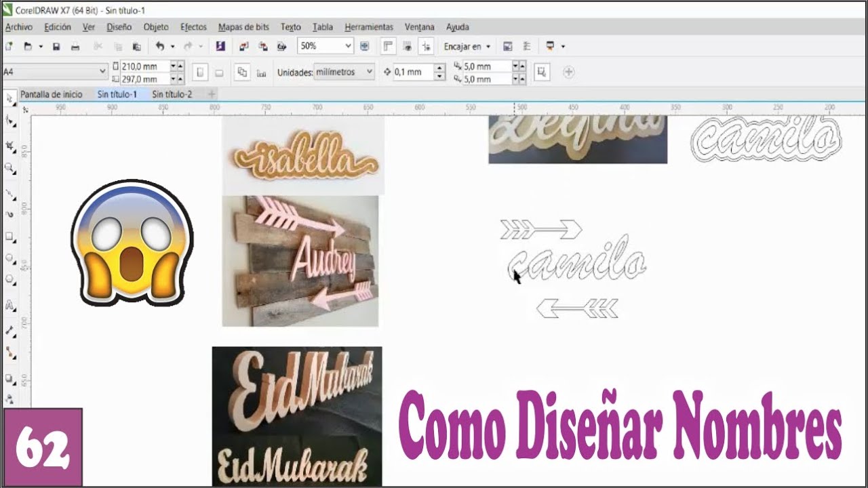This screenshot has width=868, height=488.
Task: Select the Drop Shadow tool
Action: coord(9,378)
